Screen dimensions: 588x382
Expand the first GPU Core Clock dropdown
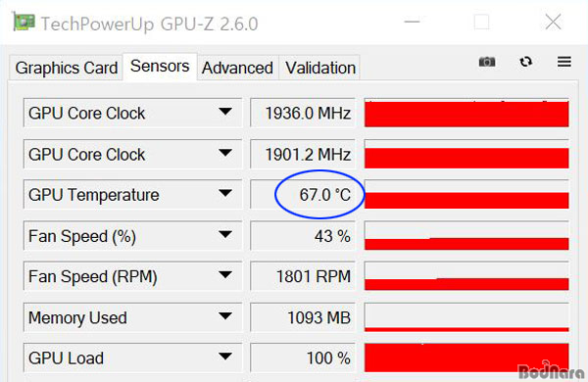pos(225,112)
